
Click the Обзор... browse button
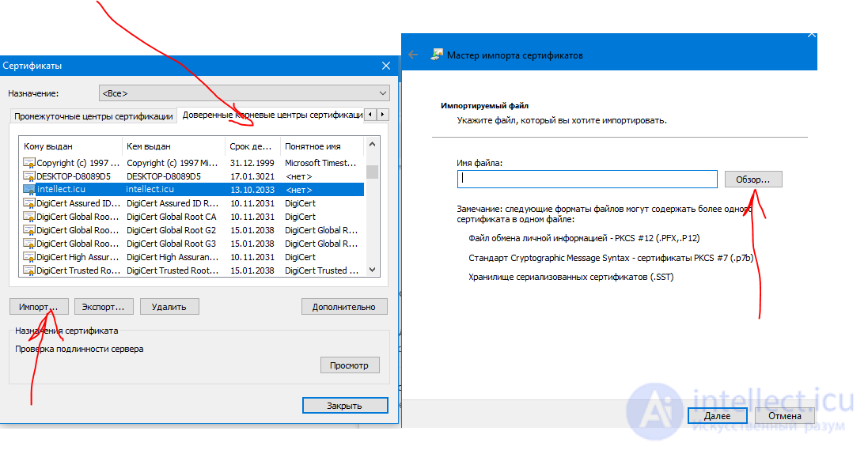coord(753,180)
